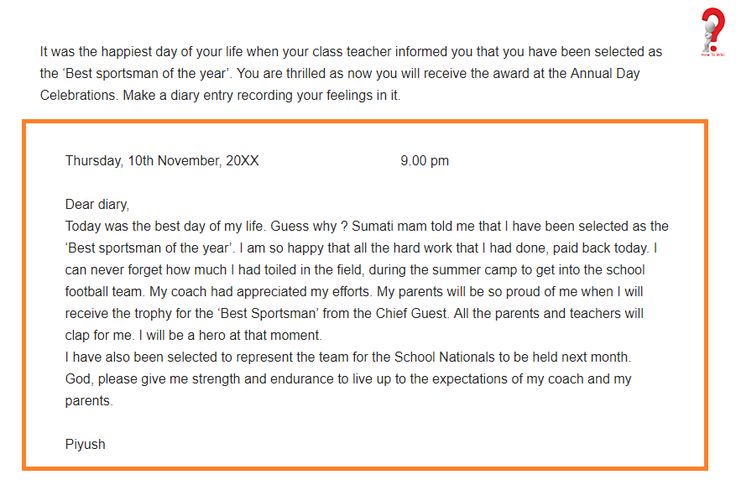Click the 'Dear diary,' salutation
The image size is (736, 480).
pos(97,205)
